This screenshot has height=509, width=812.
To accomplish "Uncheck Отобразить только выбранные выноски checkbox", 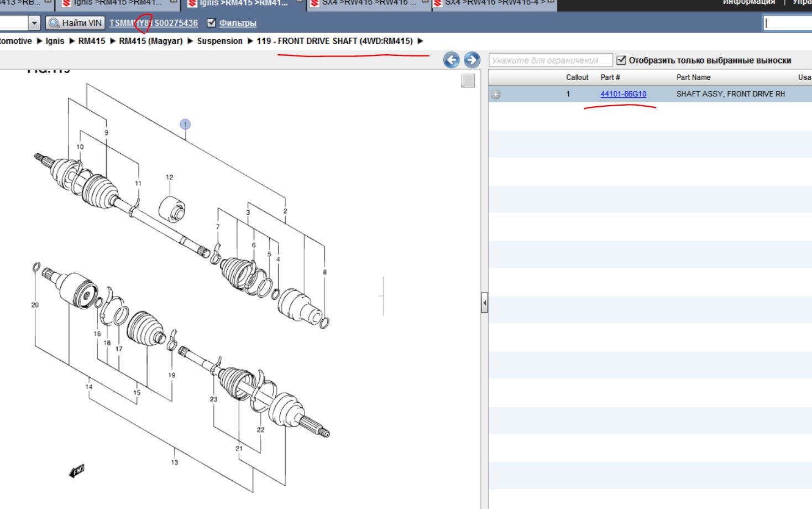I will click(621, 60).
